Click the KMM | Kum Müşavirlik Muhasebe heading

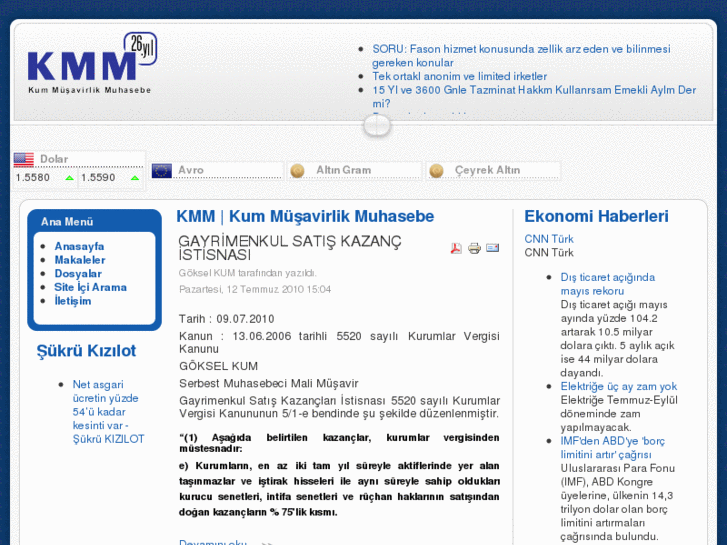305,216
